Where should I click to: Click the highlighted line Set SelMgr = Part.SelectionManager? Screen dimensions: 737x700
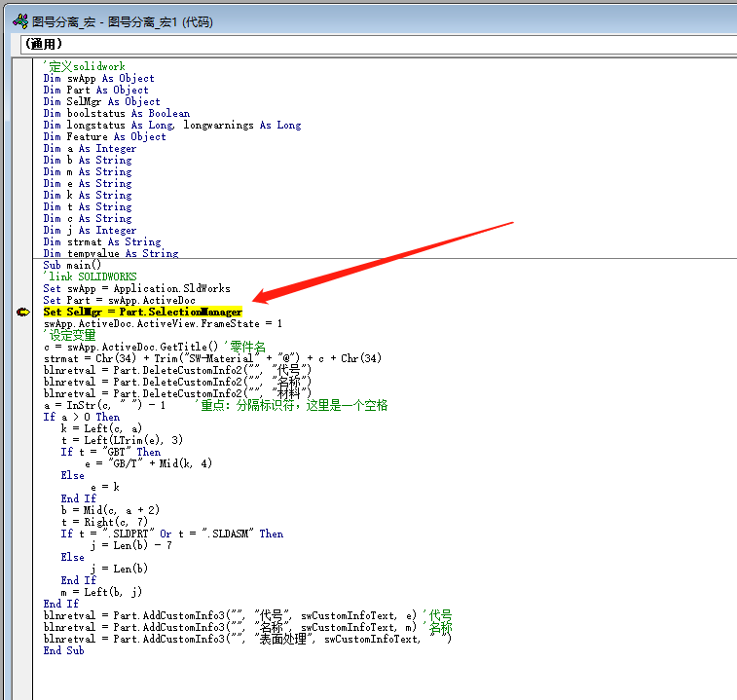(x=143, y=312)
